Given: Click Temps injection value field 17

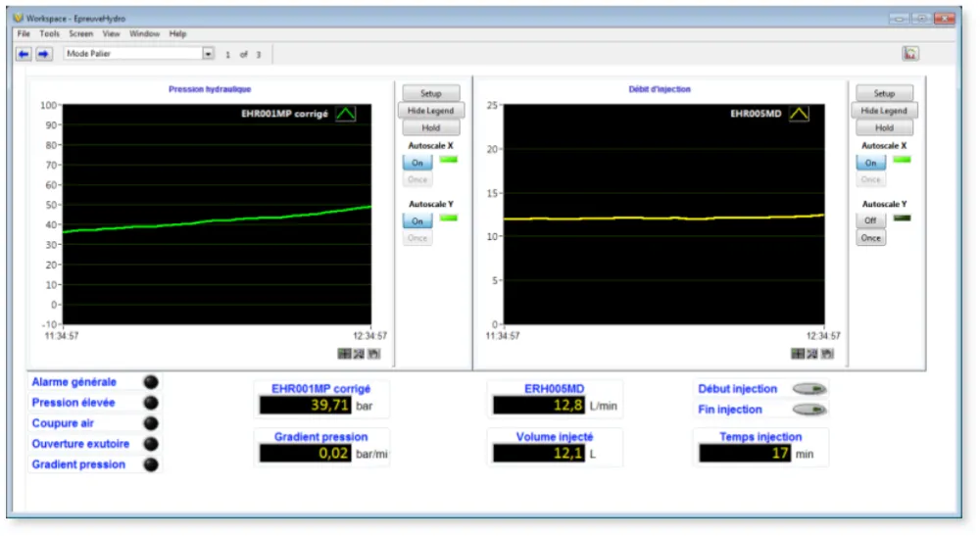Looking at the screenshot, I should (745, 454).
